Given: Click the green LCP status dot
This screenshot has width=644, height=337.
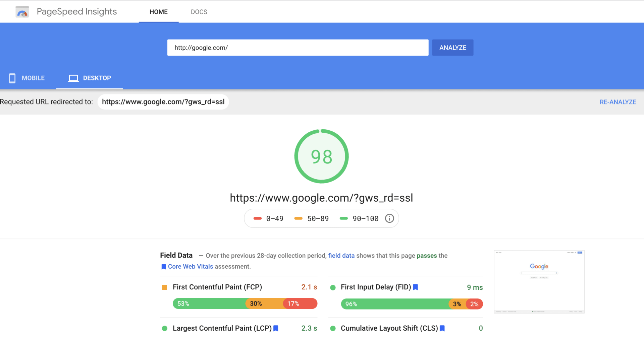Looking at the screenshot, I should pos(164,329).
